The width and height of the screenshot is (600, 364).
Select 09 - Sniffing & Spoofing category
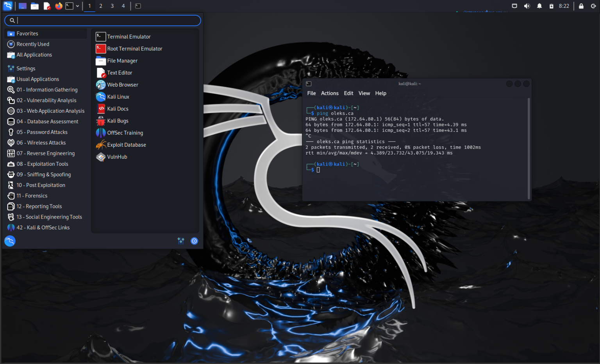pyautogui.click(x=44, y=174)
